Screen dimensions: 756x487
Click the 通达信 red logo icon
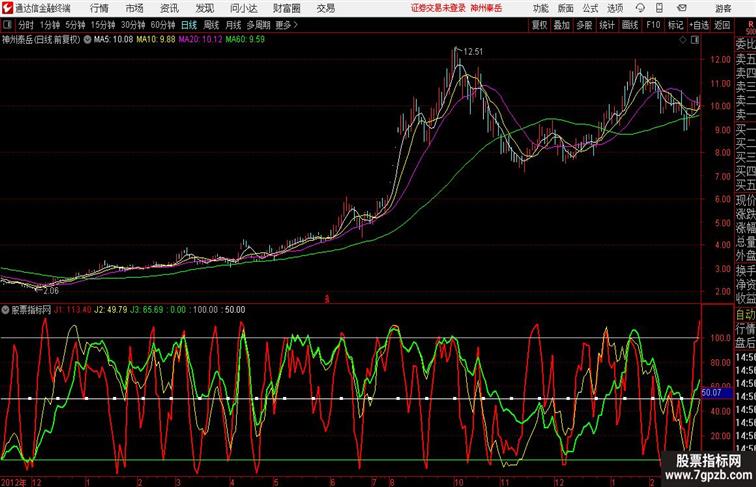pos(7,8)
